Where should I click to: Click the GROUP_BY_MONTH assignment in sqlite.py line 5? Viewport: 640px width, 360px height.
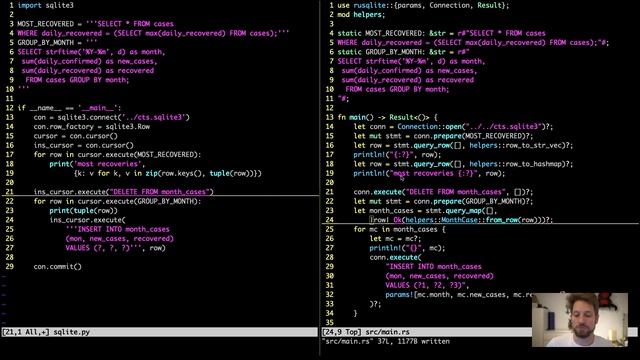[x=57, y=42]
